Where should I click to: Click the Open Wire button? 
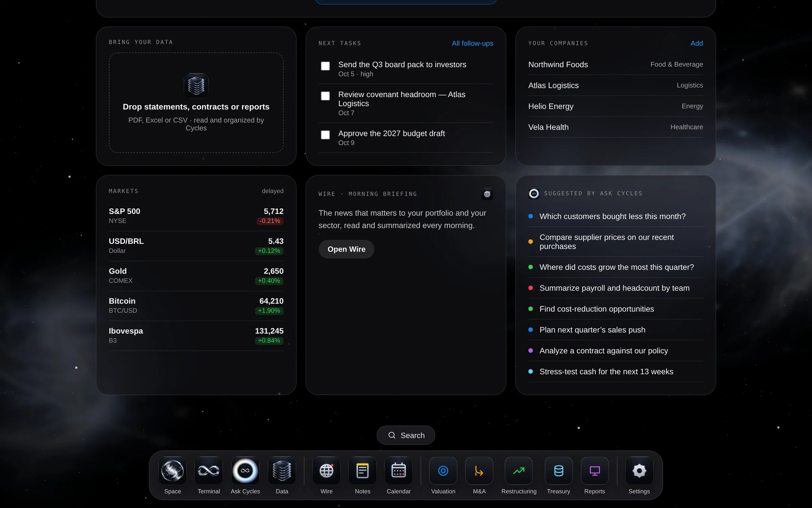[x=346, y=249]
